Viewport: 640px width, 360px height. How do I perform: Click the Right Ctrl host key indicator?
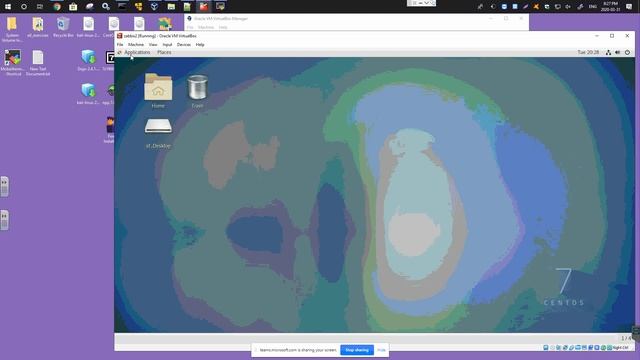coord(620,348)
